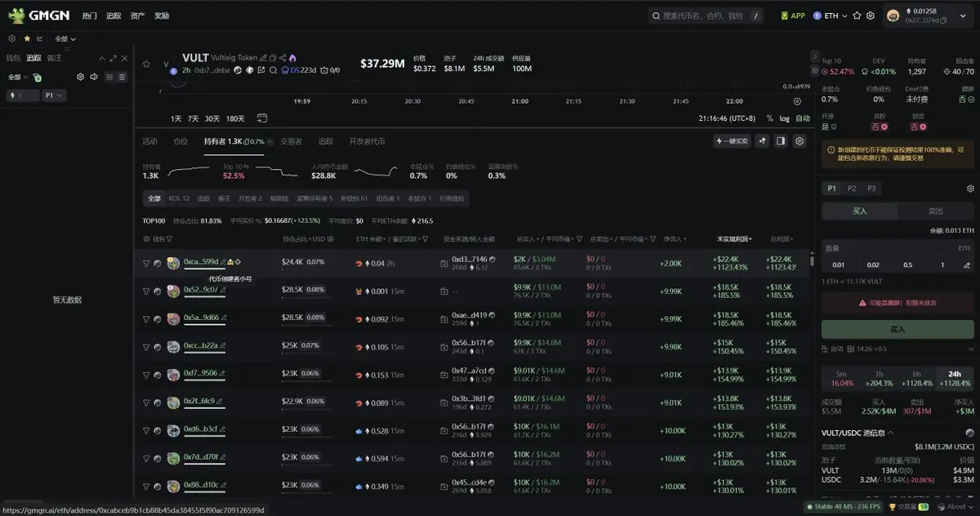Pop out the left tracking panel

pyautogui.click(x=114, y=58)
